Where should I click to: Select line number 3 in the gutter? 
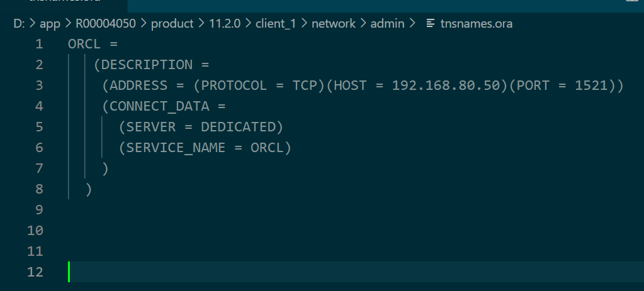tap(39, 85)
